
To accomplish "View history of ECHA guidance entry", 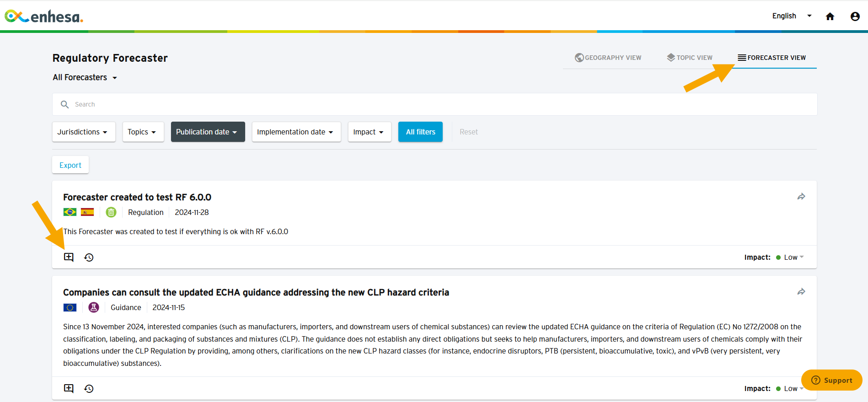I will (89, 389).
